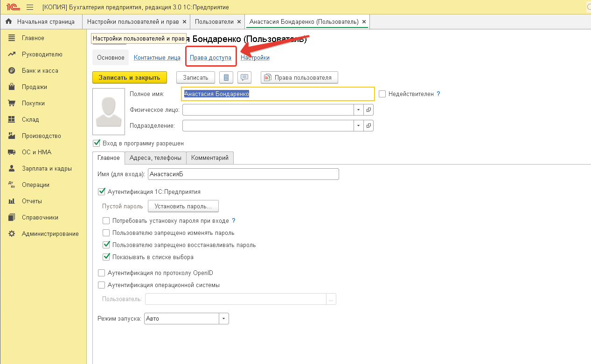Click the Операции Дт/Кт icon
This screenshot has height=364, width=591.
click(x=12, y=185)
